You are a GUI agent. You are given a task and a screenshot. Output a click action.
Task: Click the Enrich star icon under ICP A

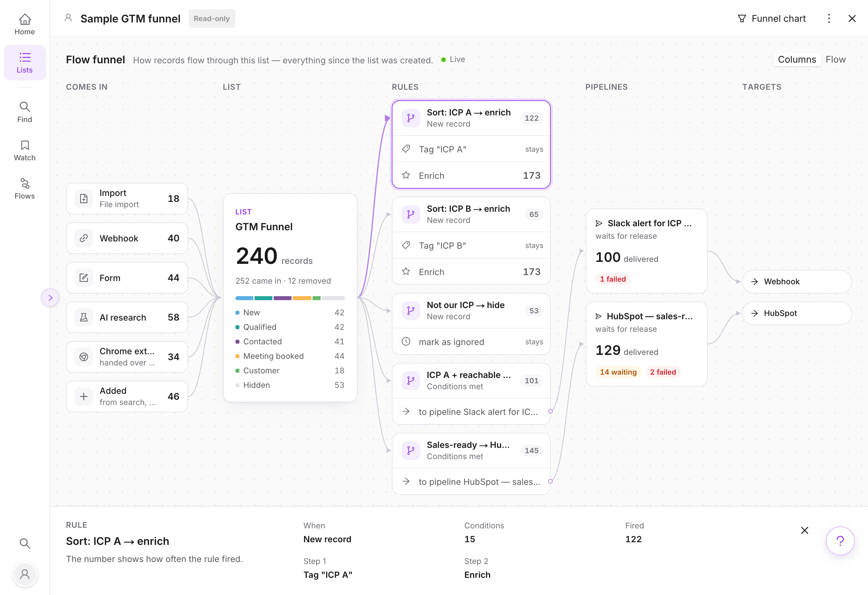pos(406,175)
